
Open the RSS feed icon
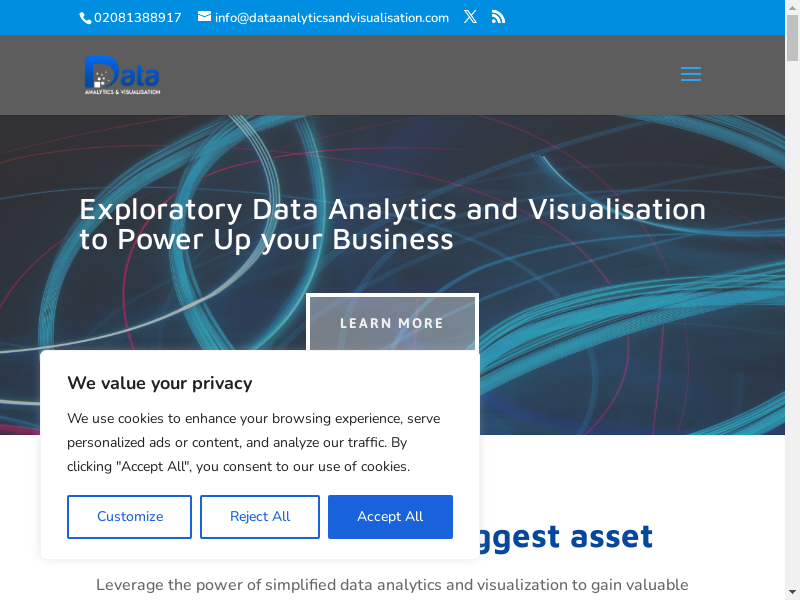point(498,17)
